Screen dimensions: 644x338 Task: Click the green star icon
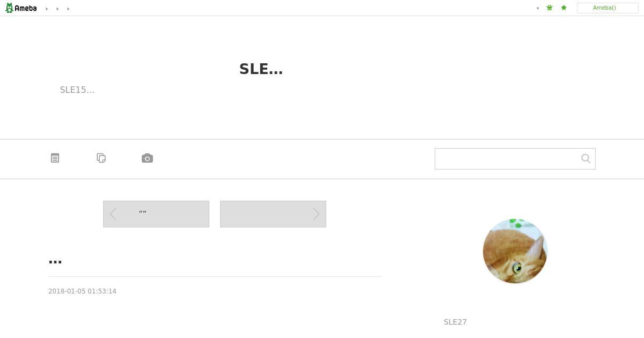563,8
